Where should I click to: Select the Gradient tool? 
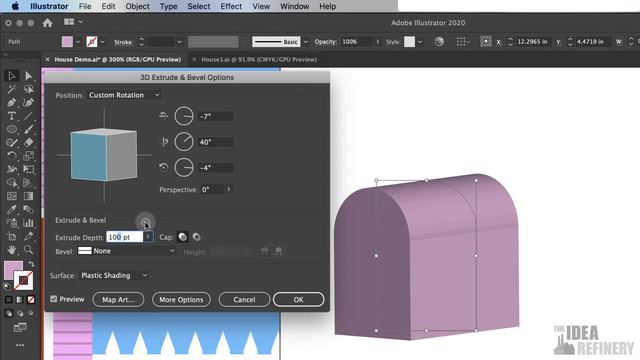(x=28, y=196)
